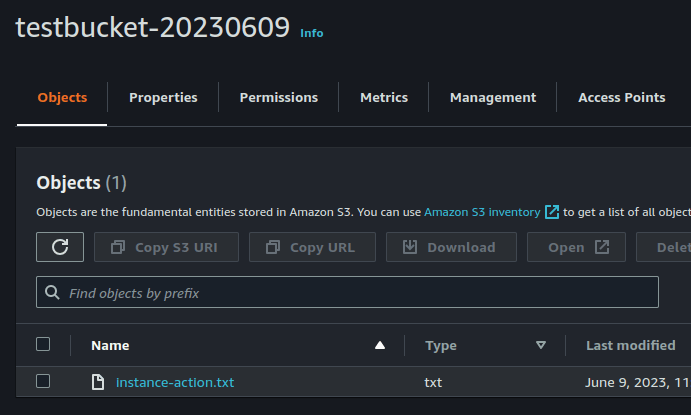
Task: Go to the Metrics tab
Action: pyautogui.click(x=384, y=97)
